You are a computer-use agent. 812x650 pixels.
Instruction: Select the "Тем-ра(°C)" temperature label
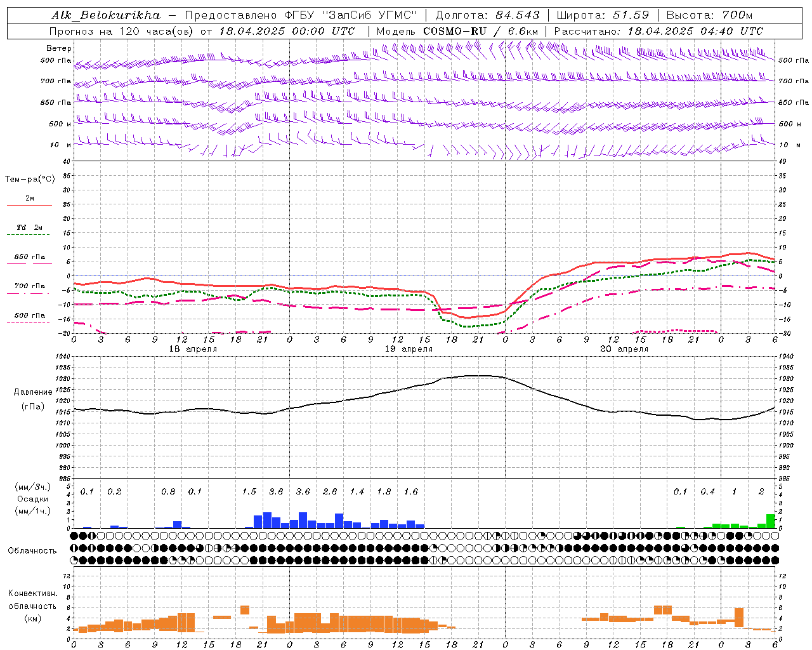(x=30, y=180)
